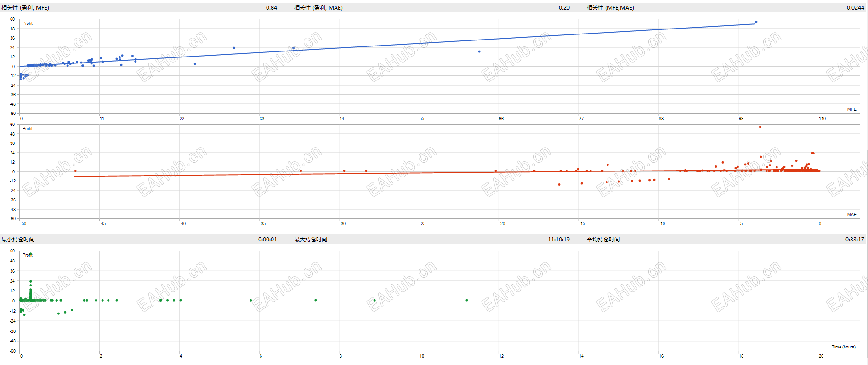Click the 0:00:01 minimum holding time value

point(267,240)
